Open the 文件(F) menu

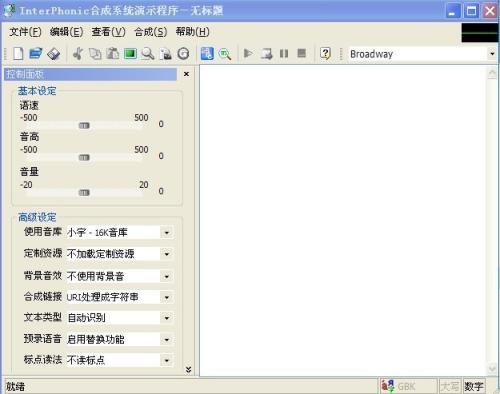[25, 32]
